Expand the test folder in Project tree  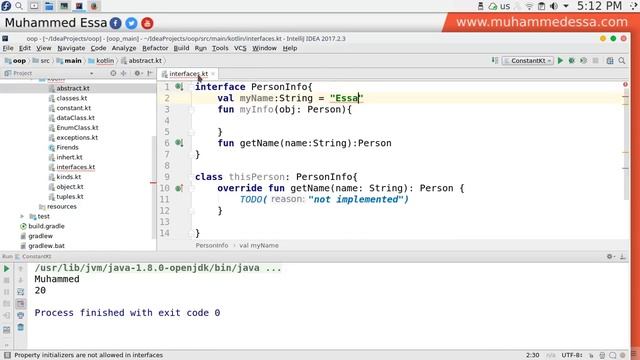point(22,216)
